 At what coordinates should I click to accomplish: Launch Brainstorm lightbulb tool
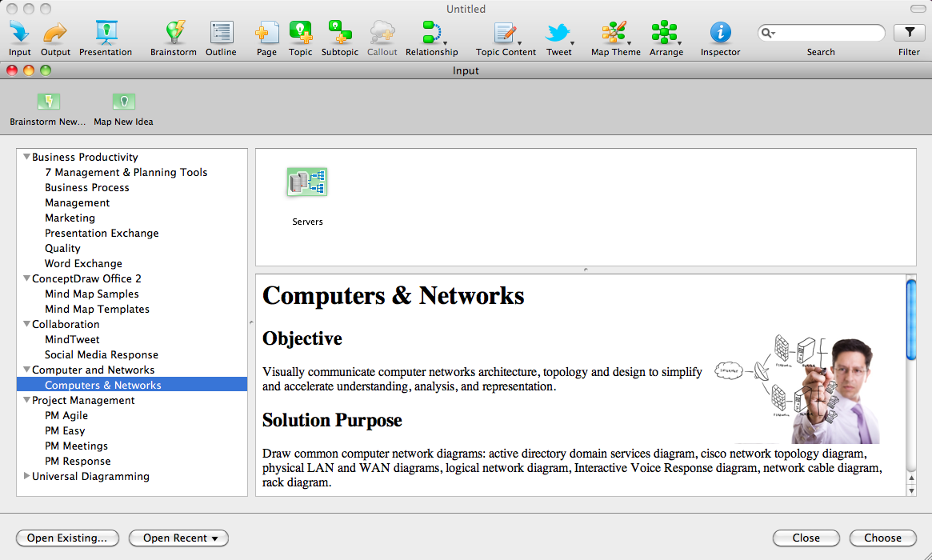174,33
